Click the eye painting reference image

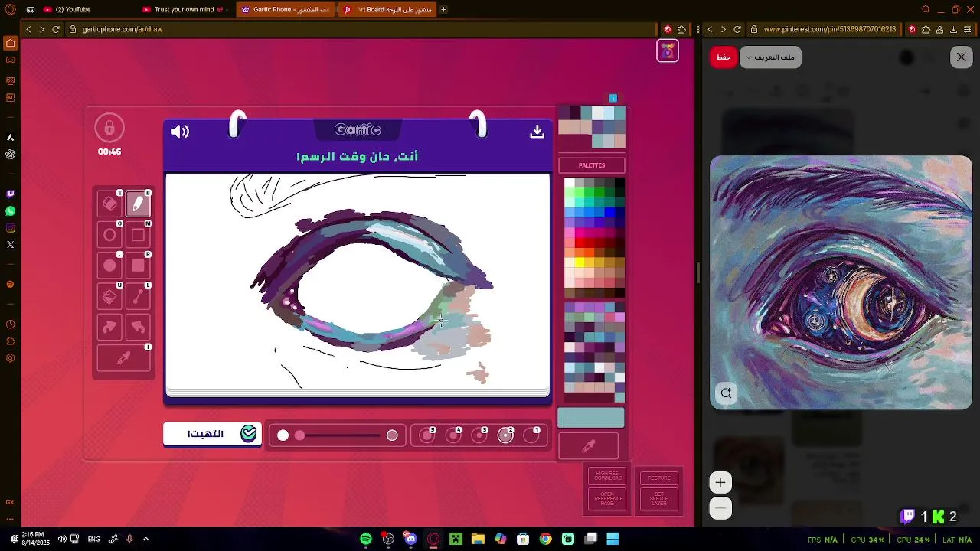pyautogui.click(x=841, y=282)
